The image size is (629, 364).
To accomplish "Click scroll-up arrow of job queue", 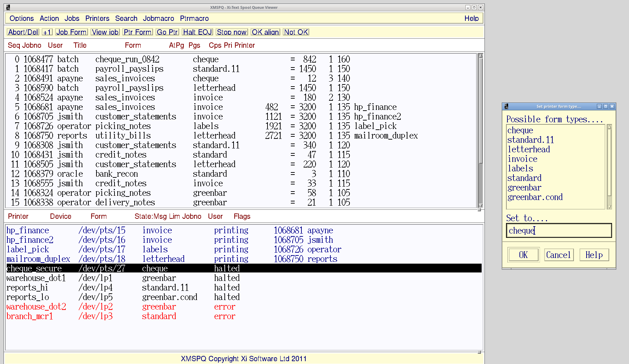I will [480, 56].
